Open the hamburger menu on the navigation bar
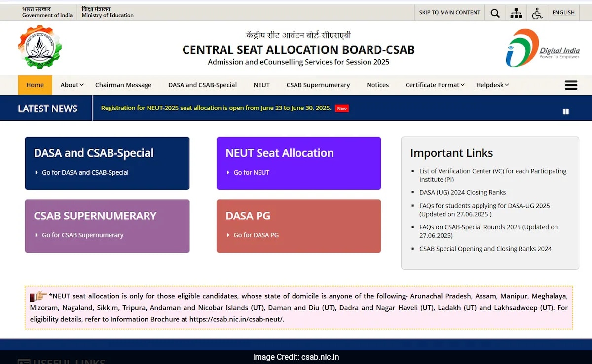The width and height of the screenshot is (592, 364). click(x=571, y=85)
